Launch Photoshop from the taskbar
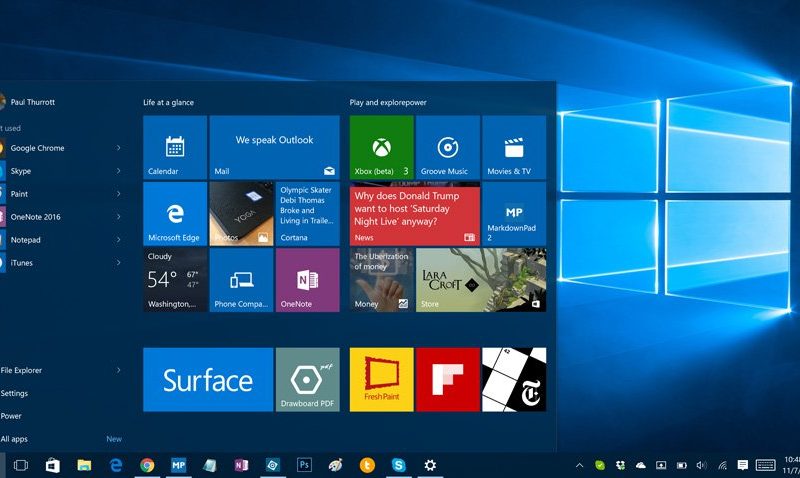800x478 pixels. (304, 465)
